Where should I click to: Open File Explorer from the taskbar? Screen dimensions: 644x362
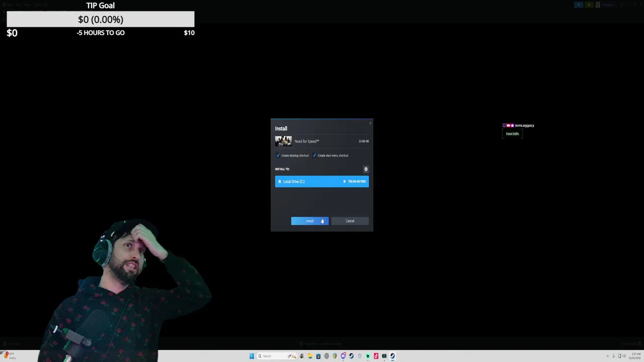[310, 356]
